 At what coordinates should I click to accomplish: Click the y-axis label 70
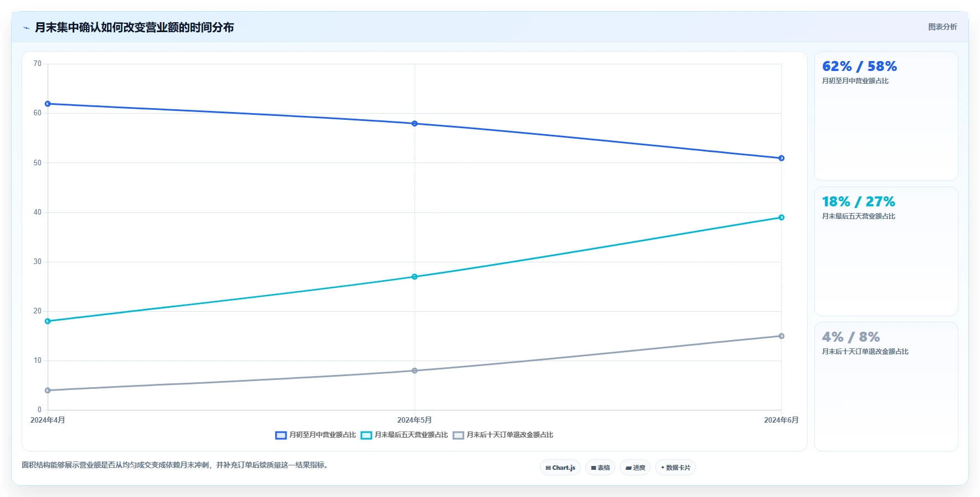pos(37,64)
